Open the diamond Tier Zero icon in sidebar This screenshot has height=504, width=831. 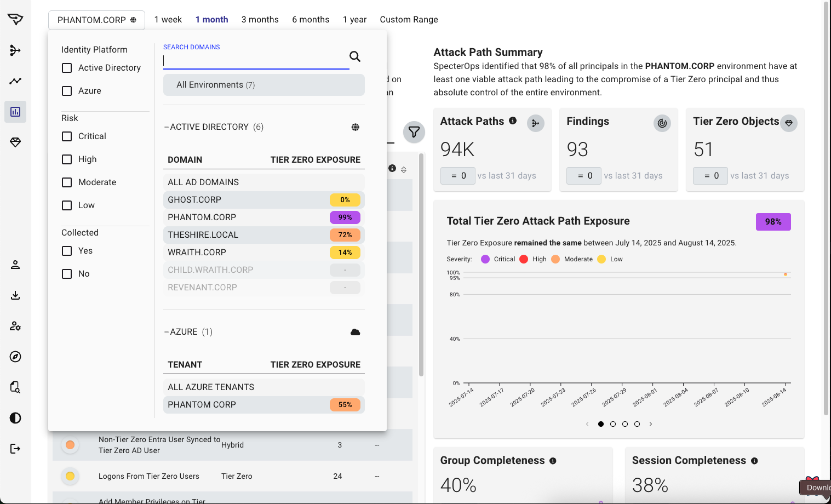pyautogui.click(x=15, y=142)
